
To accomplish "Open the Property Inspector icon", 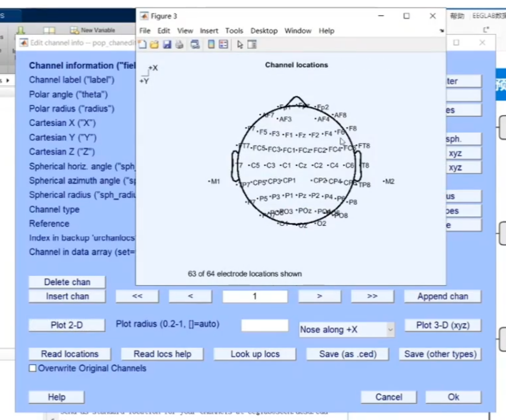I will click(251, 45).
